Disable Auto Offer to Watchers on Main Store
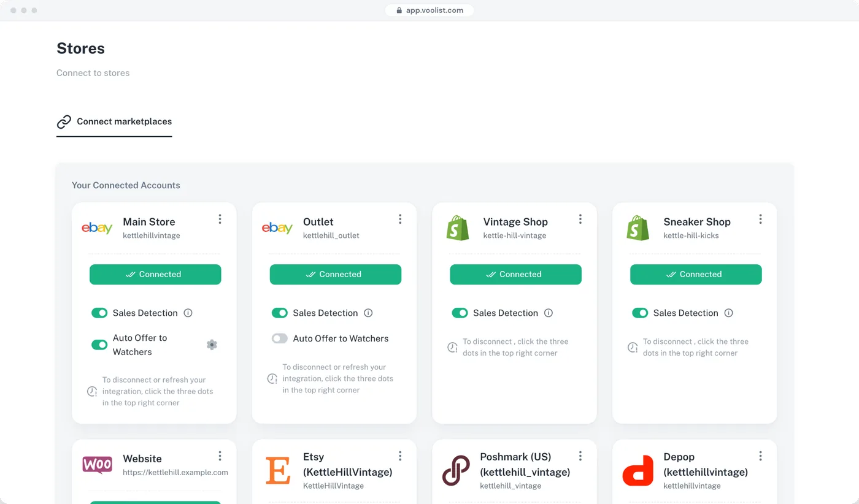 (x=99, y=345)
